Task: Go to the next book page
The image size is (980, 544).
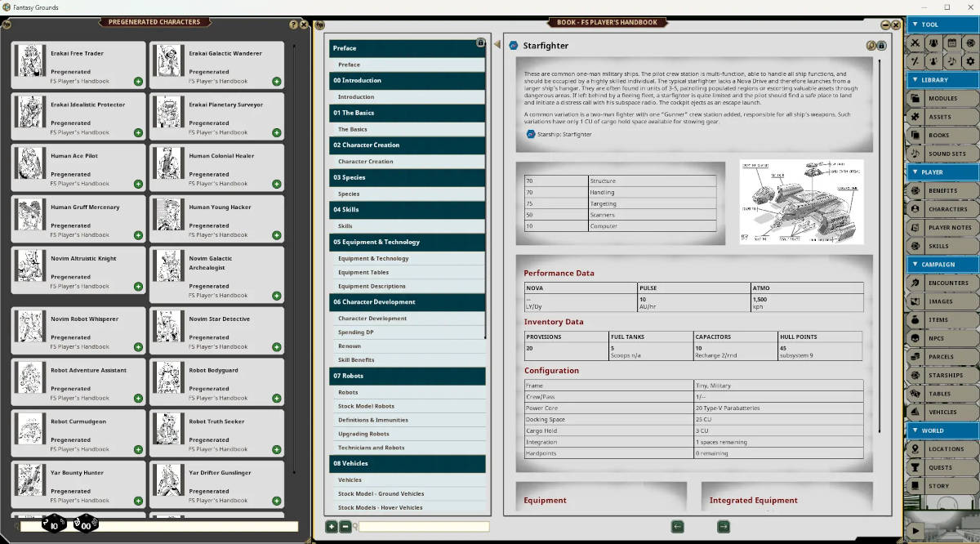Action: 724,527
